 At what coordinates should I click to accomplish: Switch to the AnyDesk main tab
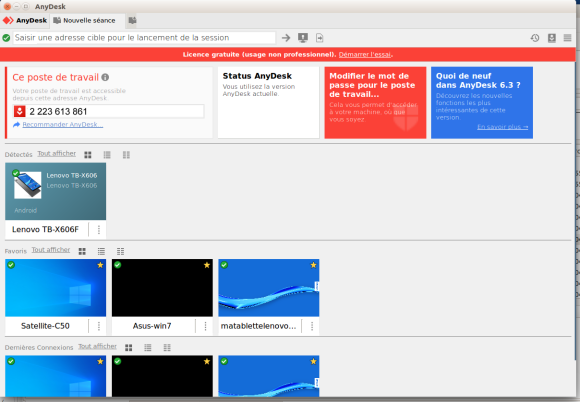tap(25, 20)
